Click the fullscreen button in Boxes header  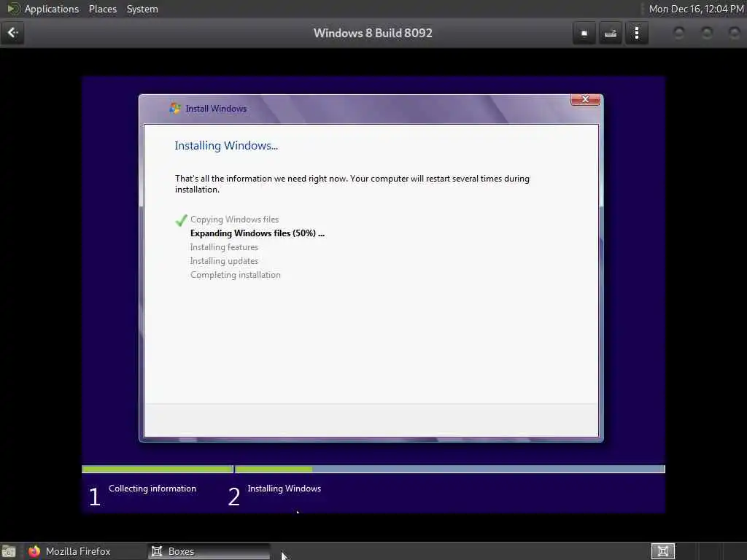[584, 34]
